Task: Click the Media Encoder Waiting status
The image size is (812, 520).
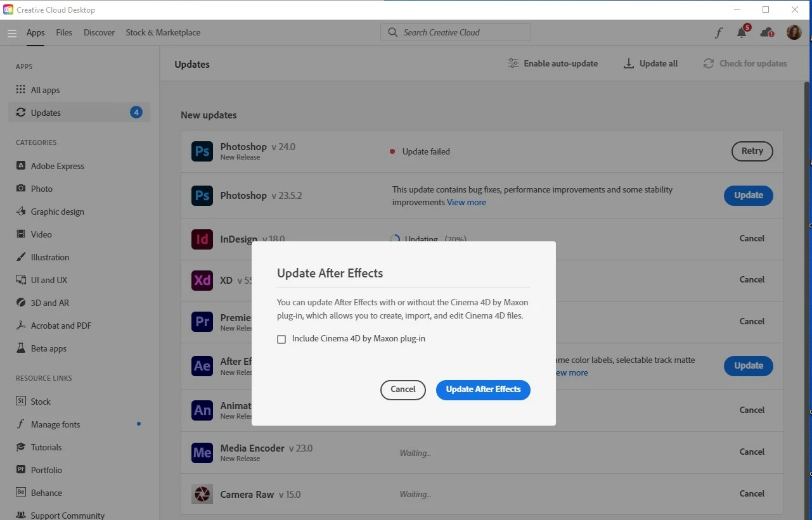Action: (415, 453)
